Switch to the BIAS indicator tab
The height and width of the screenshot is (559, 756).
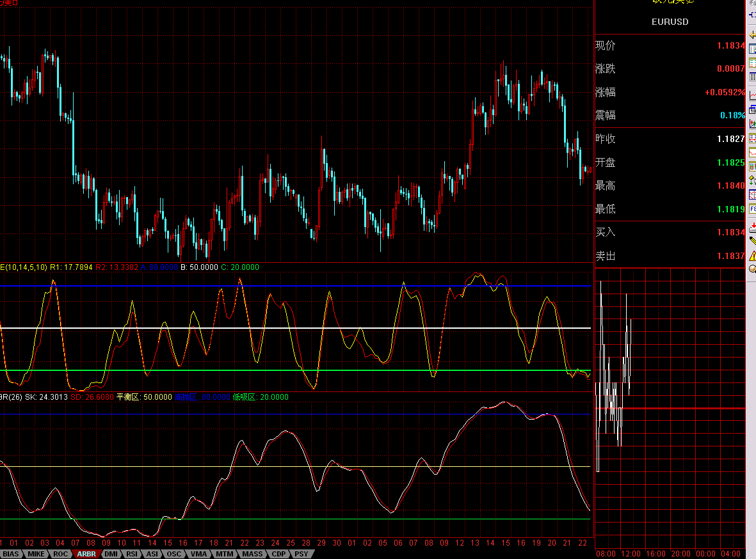coord(11,554)
